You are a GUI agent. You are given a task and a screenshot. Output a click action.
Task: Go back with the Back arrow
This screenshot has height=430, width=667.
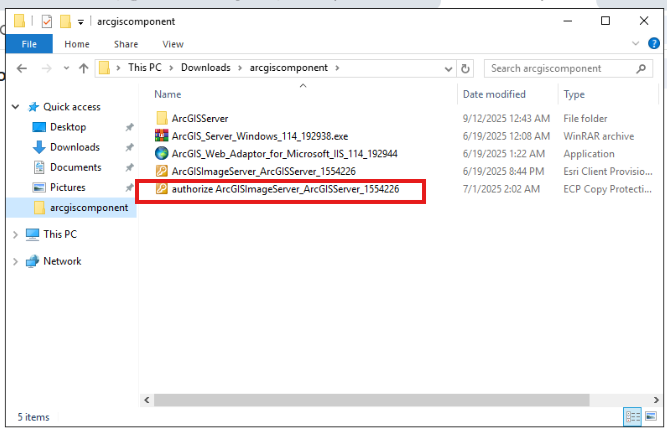pos(22,68)
